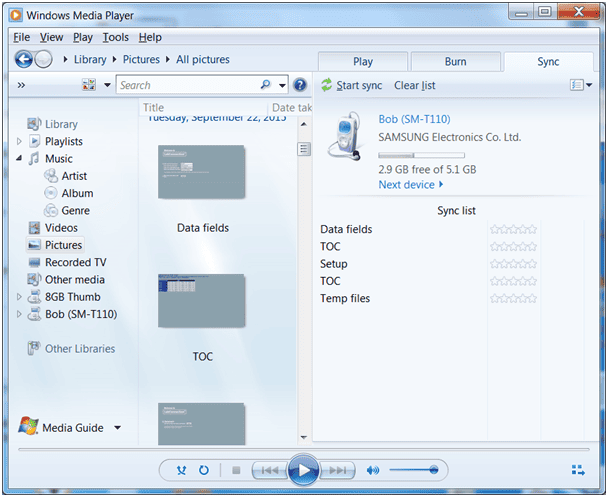
Task: Open the View menu
Action: [51, 37]
